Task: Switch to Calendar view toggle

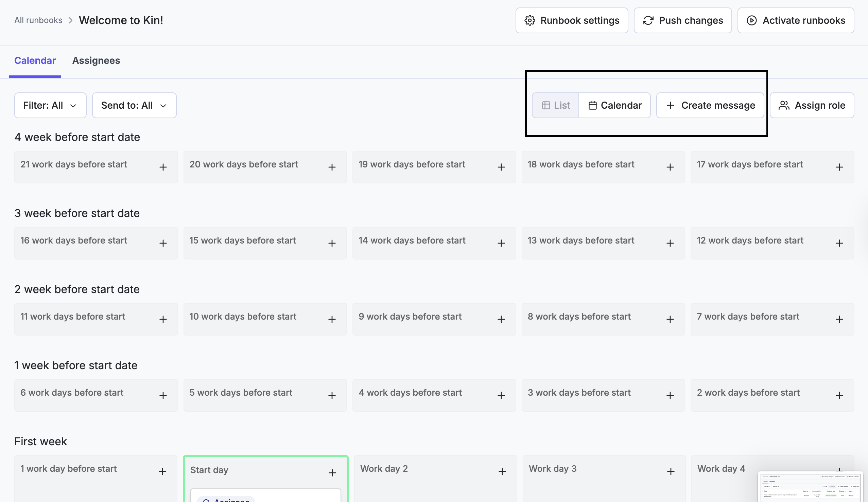Action: [615, 105]
